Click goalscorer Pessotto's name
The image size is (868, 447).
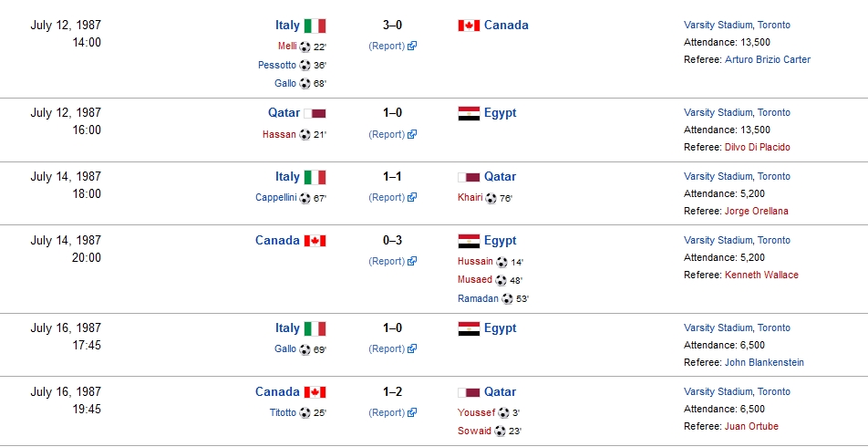pyautogui.click(x=276, y=65)
